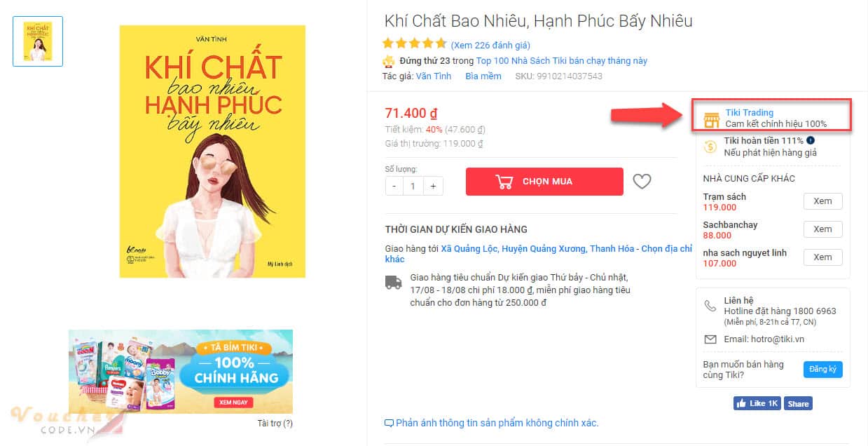Viewport: 868px width, 446px height.
Task: Decrease quantity with the minus button
Action: point(394,187)
